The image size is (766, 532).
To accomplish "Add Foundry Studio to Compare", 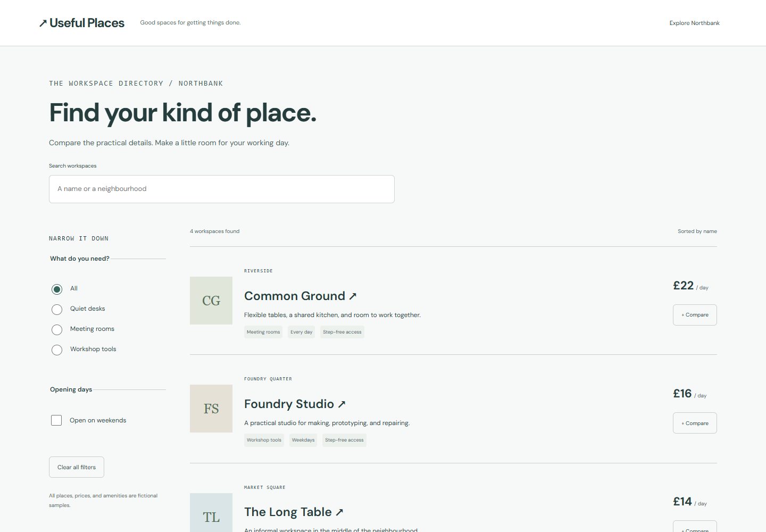I will click(x=695, y=423).
